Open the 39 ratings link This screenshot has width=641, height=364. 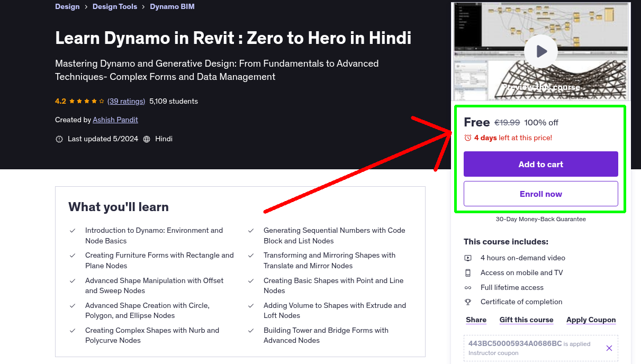pos(127,101)
